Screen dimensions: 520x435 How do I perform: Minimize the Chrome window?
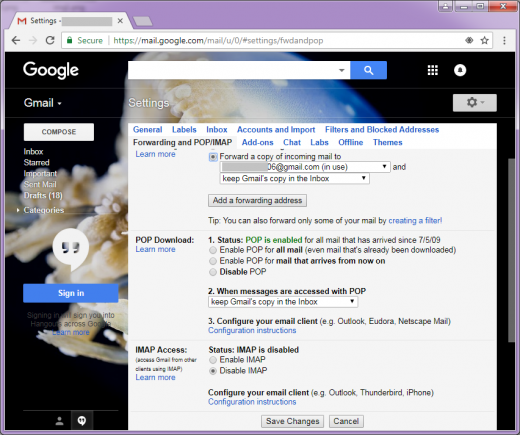(x=464, y=6)
